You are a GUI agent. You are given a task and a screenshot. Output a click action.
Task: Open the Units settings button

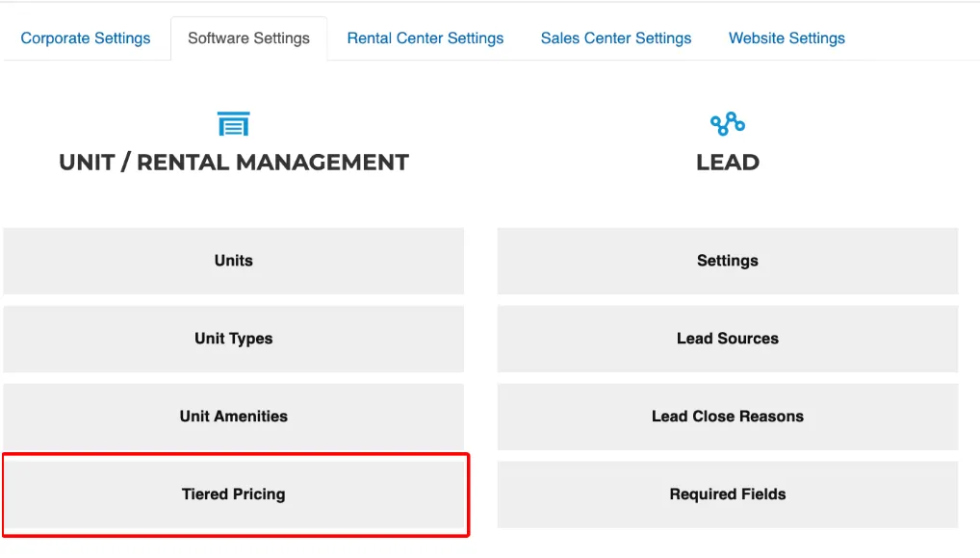(234, 261)
